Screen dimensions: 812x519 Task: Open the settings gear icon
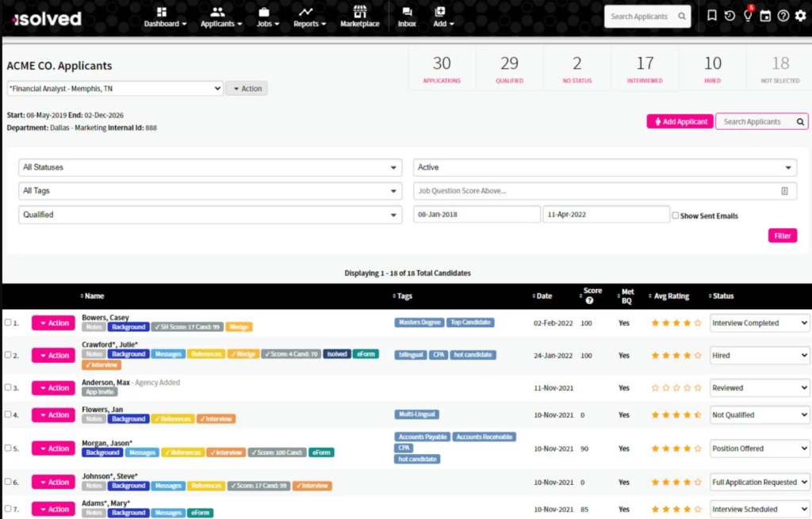799,14
